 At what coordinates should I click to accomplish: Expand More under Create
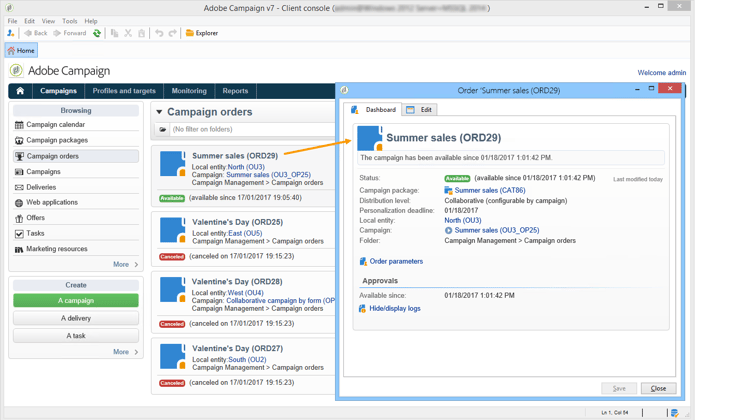click(125, 352)
